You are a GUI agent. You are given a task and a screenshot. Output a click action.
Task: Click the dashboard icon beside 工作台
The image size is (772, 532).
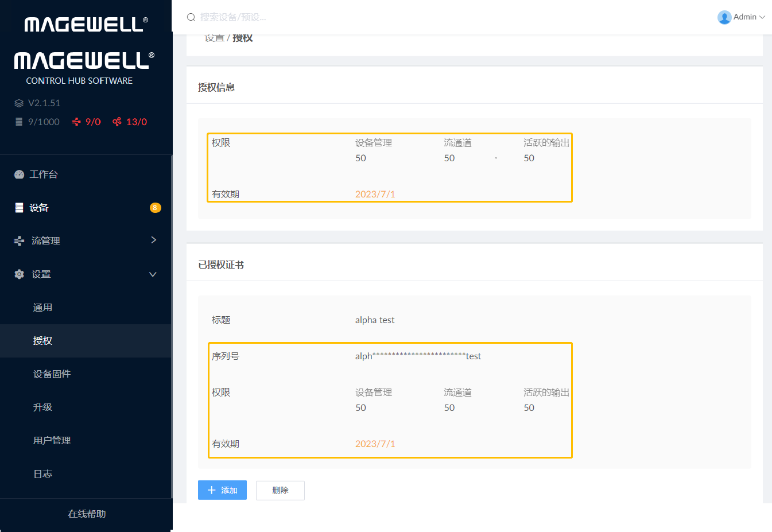tap(19, 174)
